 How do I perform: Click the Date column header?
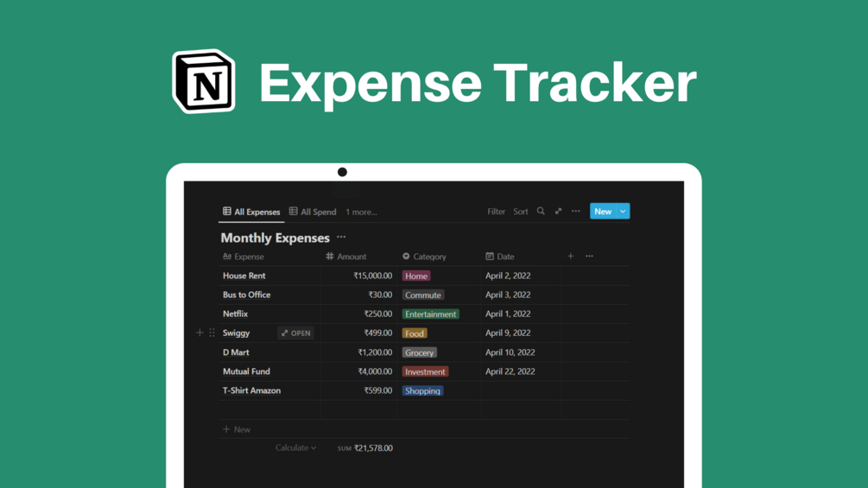click(500, 257)
